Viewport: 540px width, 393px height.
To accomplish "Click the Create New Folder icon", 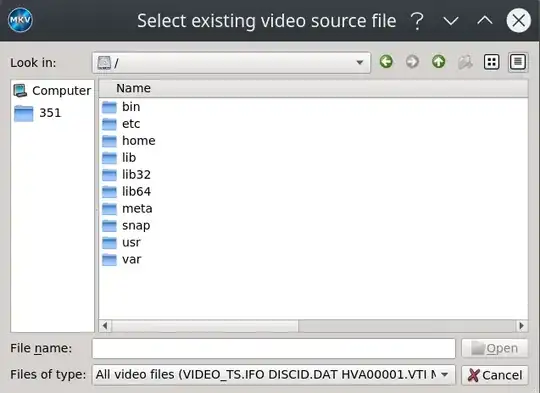I will coord(465,62).
